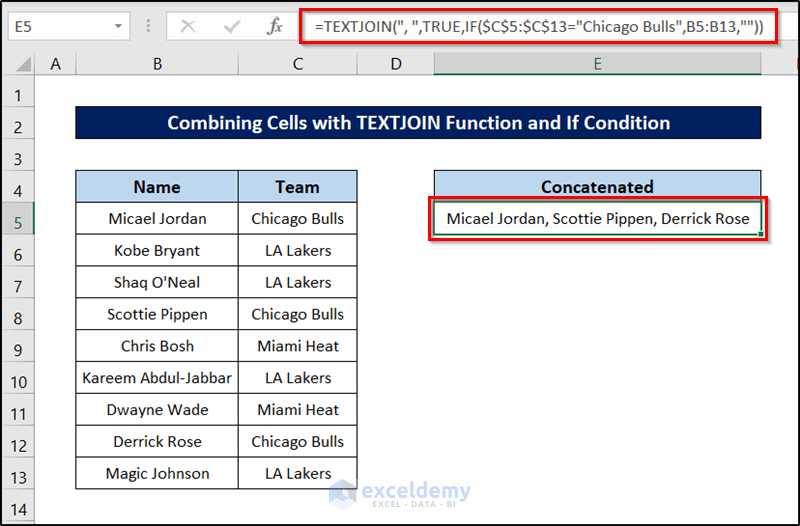This screenshot has height=526, width=800.
Task: Select the Kareem Abdul-Jabbar cell
Action: coord(157,378)
